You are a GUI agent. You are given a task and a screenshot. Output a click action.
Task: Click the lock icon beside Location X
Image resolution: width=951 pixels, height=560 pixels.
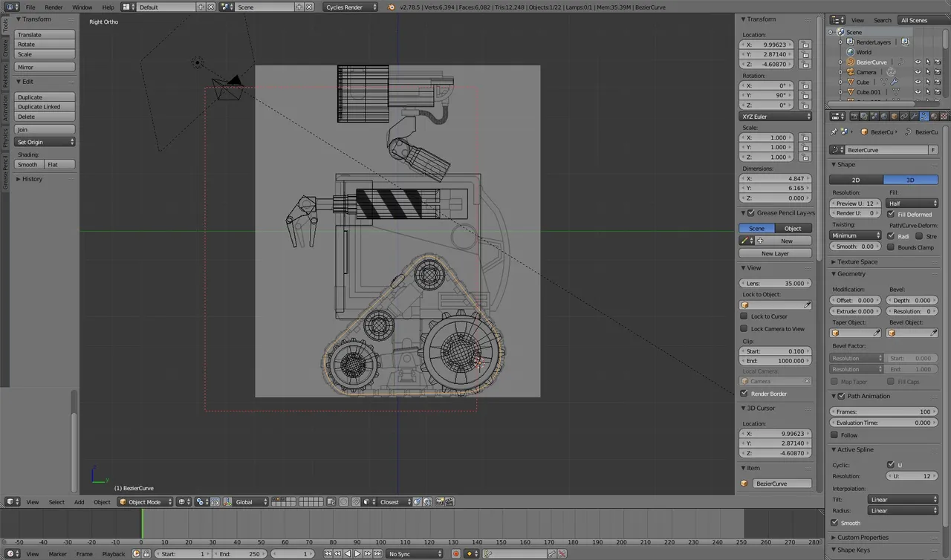point(805,45)
